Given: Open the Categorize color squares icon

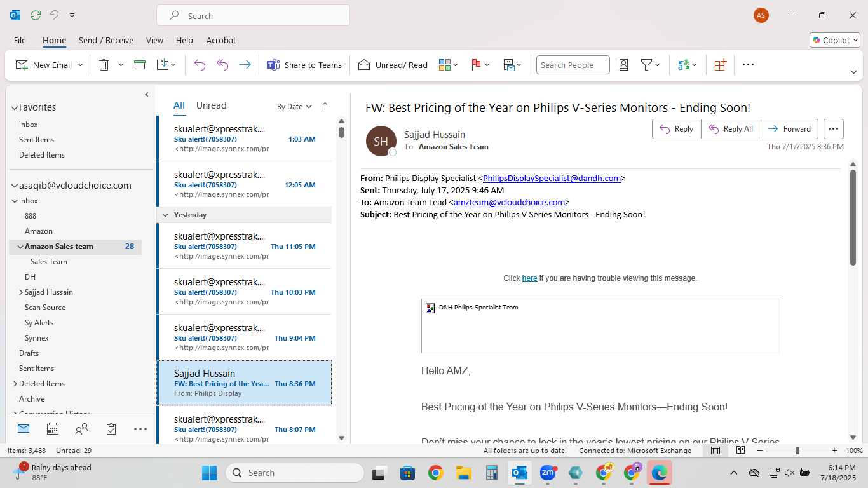Looking at the screenshot, I should pyautogui.click(x=444, y=65).
